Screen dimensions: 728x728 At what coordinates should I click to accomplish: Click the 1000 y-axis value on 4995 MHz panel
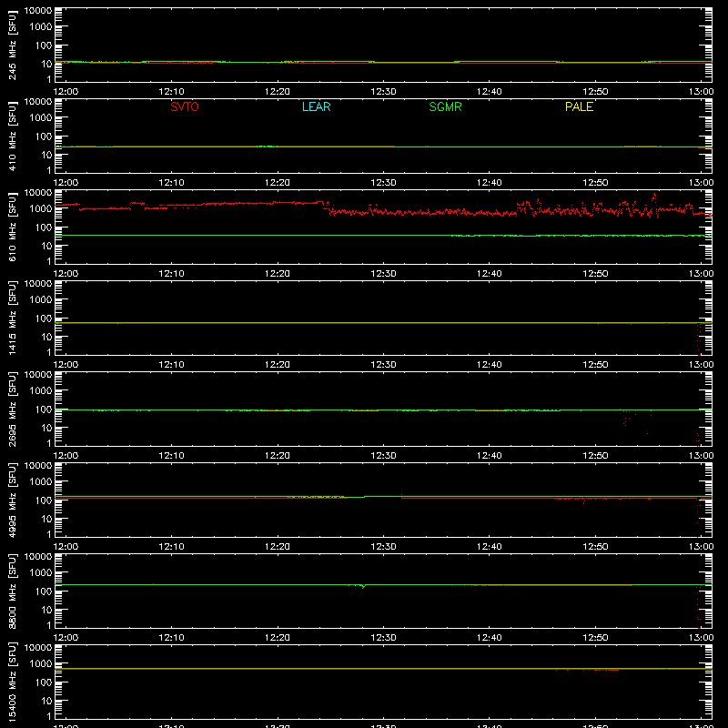click(41, 482)
